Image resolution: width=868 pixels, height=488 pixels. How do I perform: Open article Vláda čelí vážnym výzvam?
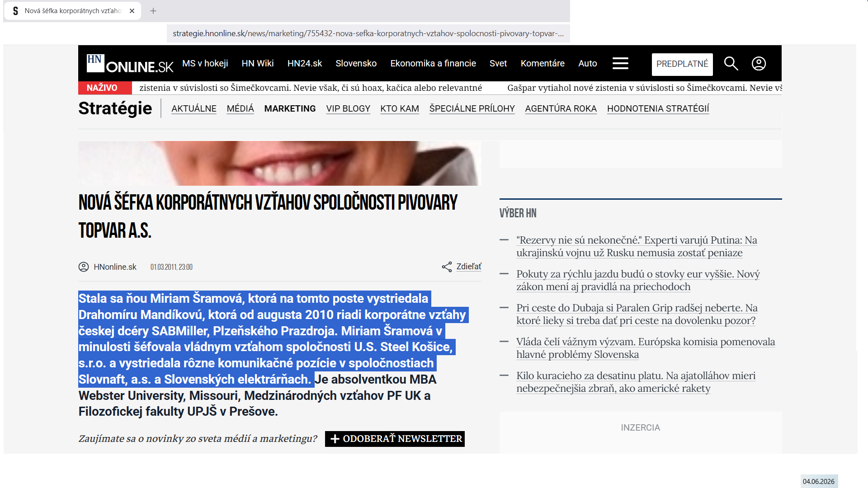(x=646, y=348)
